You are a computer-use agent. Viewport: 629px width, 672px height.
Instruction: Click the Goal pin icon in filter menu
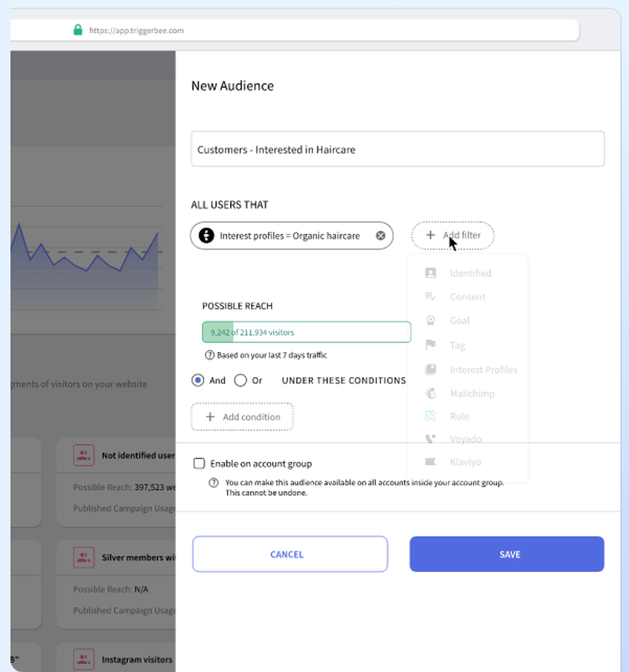click(x=430, y=320)
